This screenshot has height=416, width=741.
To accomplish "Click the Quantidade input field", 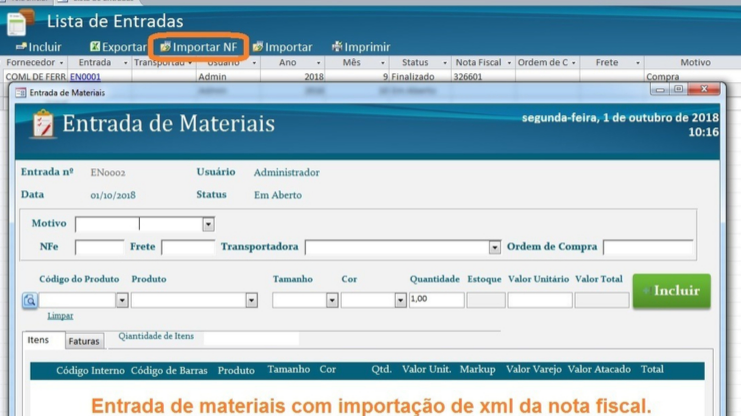I will (x=436, y=300).
